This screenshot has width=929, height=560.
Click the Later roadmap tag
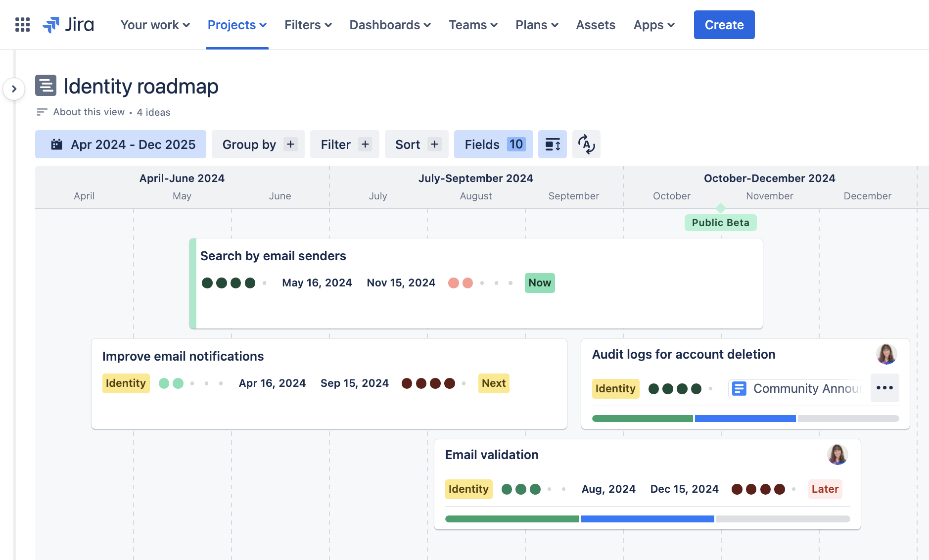tap(825, 489)
